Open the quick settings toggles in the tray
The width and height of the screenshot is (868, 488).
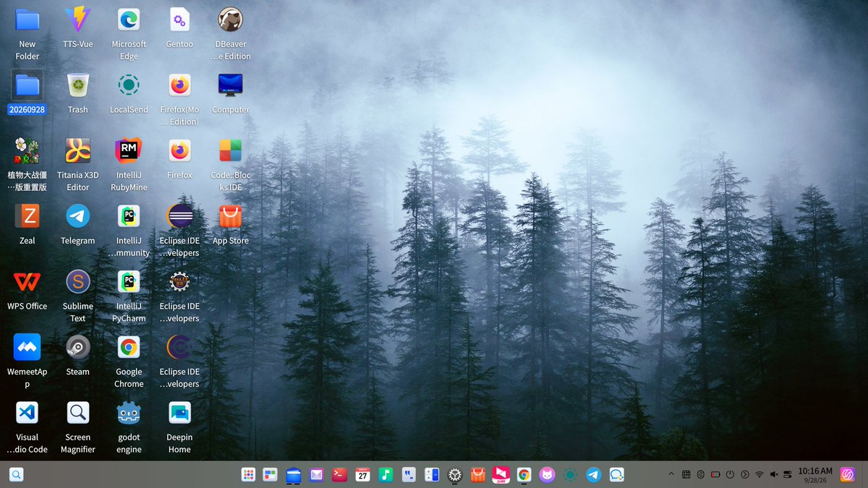[x=788, y=474]
